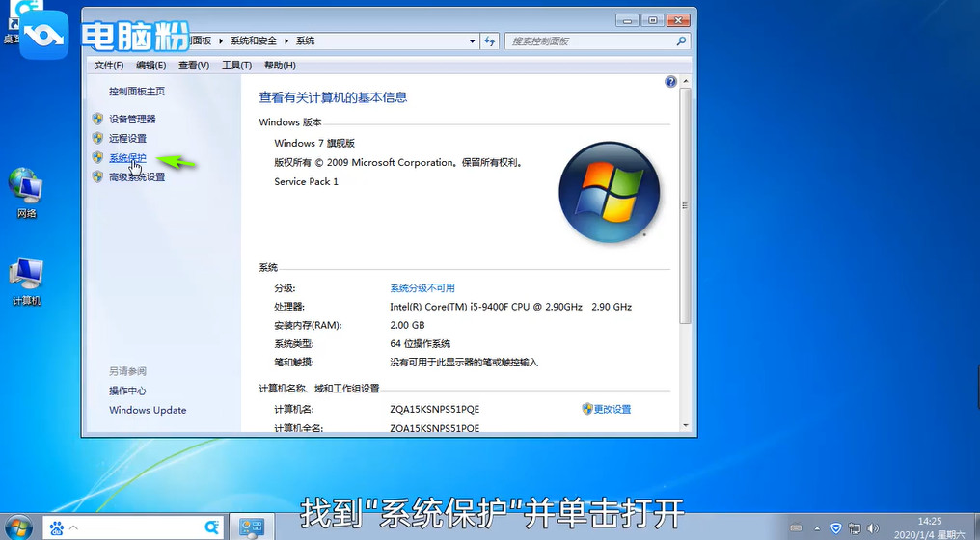Click the Baidu paw icon in taskbar search

point(57,528)
